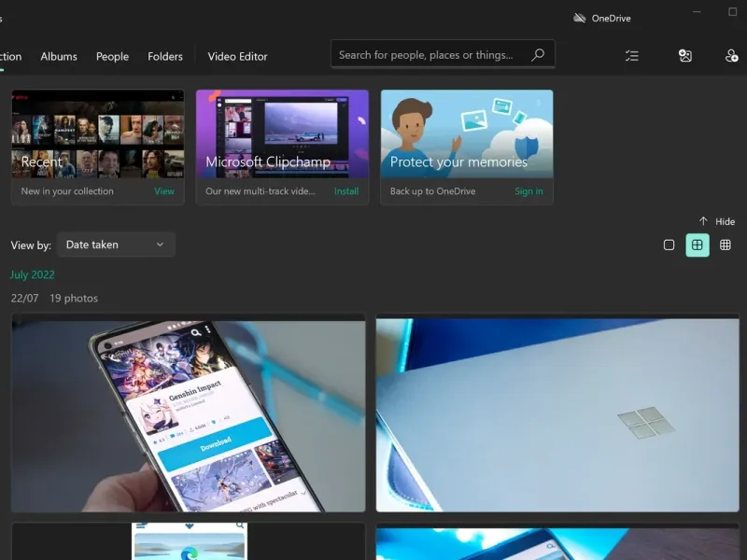Switch to the Albums tab
Viewport: 747px width, 560px height.
[59, 57]
